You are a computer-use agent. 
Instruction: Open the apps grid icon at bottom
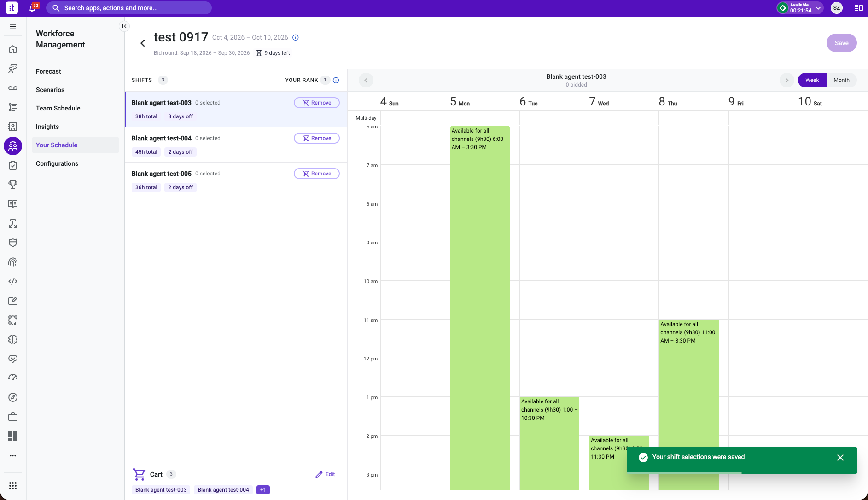click(13, 486)
